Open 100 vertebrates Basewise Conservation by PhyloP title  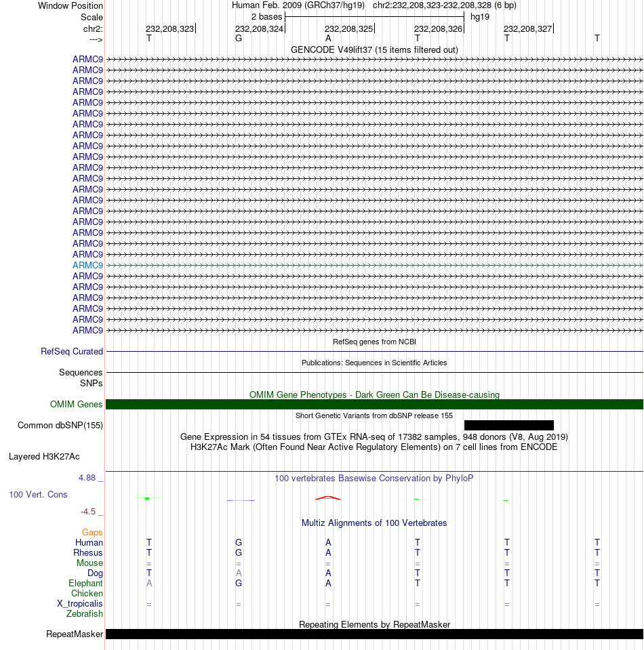(x=374, y=479)
